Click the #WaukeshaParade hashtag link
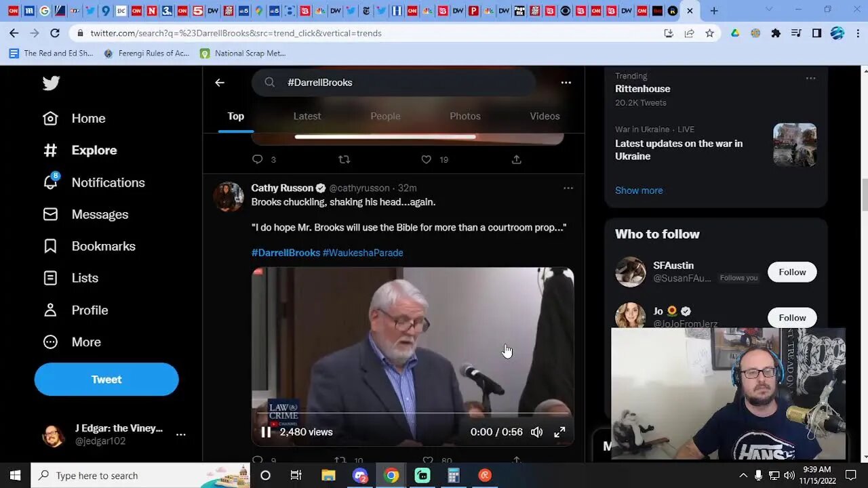Viewport: 868px width, 488px height. (363, 252)
